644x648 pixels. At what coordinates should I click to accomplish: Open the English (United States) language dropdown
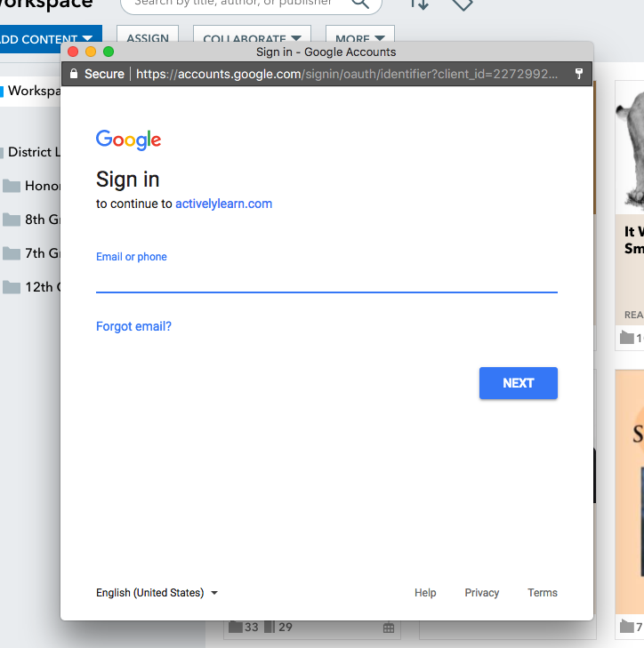point(157,593)
